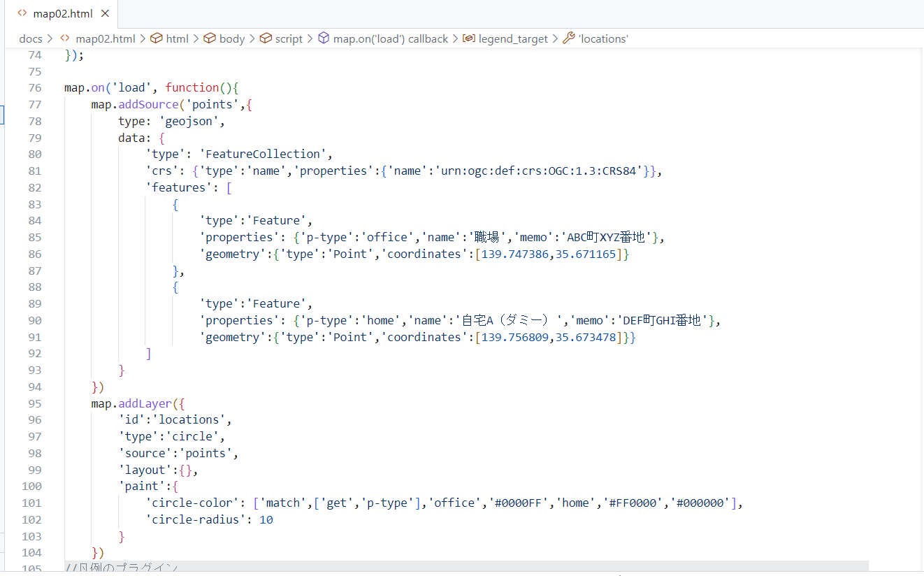
Task: Click the 'layout' key on line 99
Action: 145,470
